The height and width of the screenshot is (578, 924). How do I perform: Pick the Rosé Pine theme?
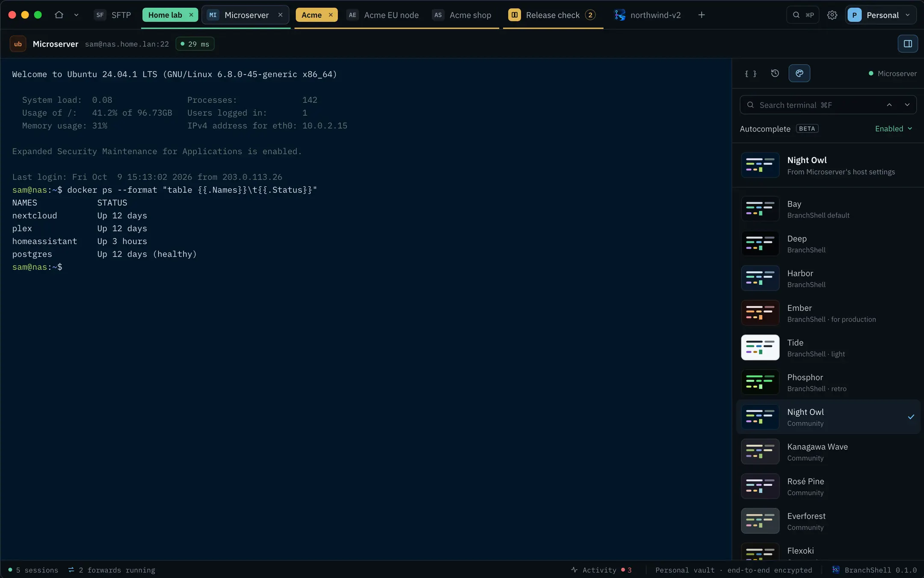pos(828,486)
